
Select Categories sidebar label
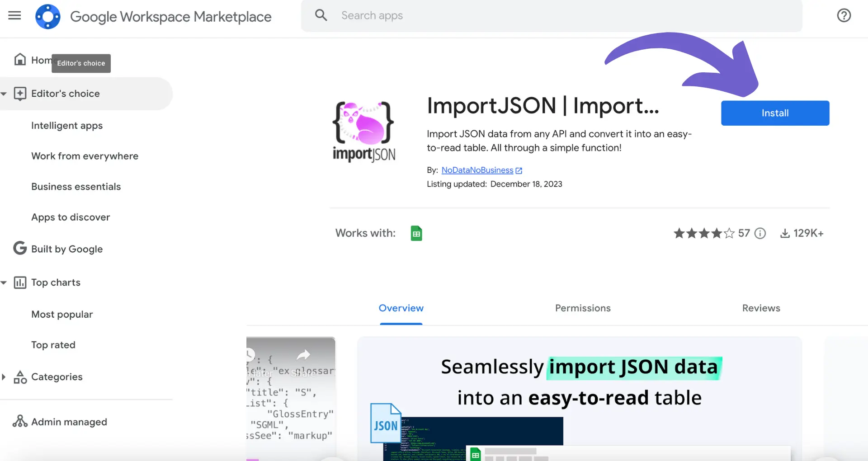pos(57,377)
